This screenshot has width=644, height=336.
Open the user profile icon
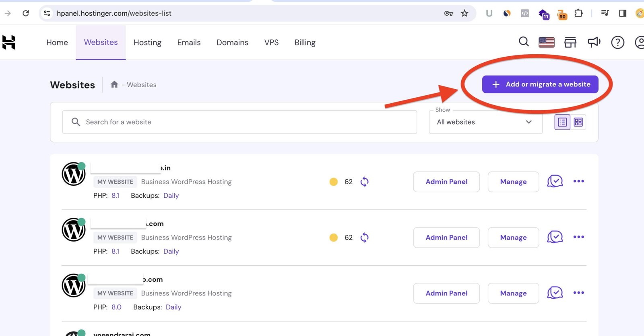[x=640, y=42]
